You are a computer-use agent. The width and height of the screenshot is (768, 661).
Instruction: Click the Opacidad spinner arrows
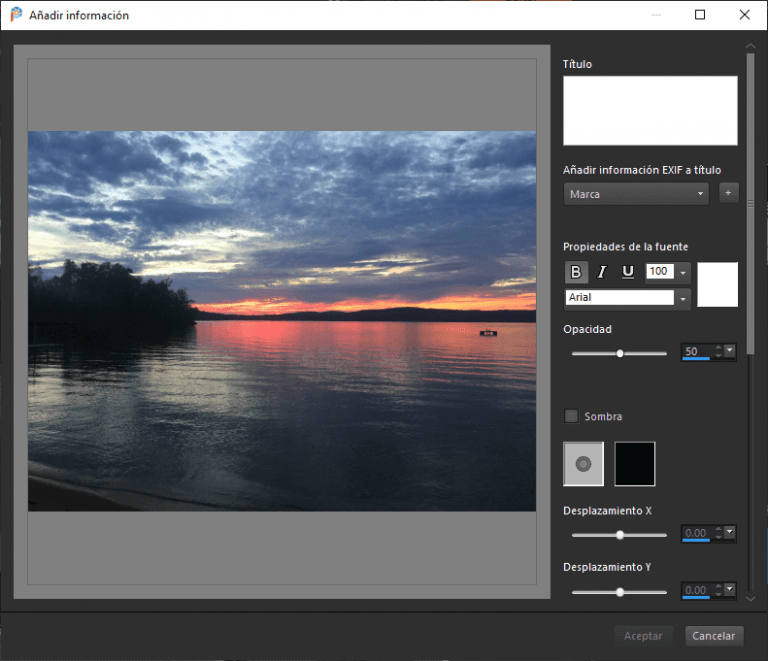point(718,351)
